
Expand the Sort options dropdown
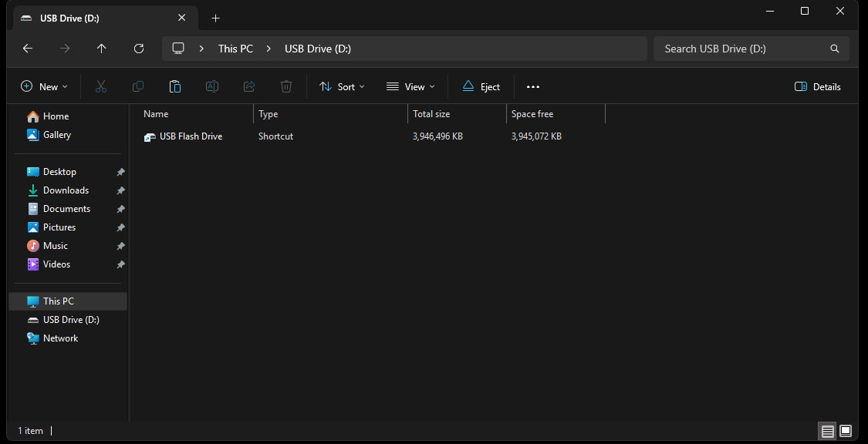(x=343, y=87)
